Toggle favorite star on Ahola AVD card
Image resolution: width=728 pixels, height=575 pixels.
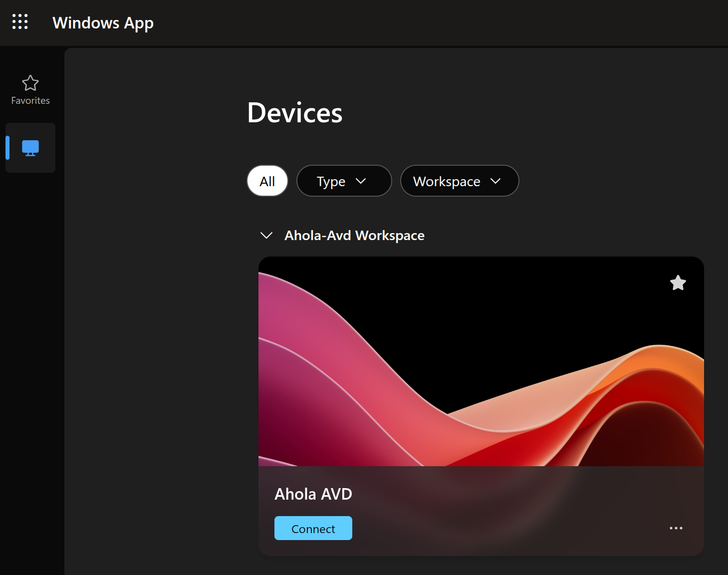[x=678, y=283]
